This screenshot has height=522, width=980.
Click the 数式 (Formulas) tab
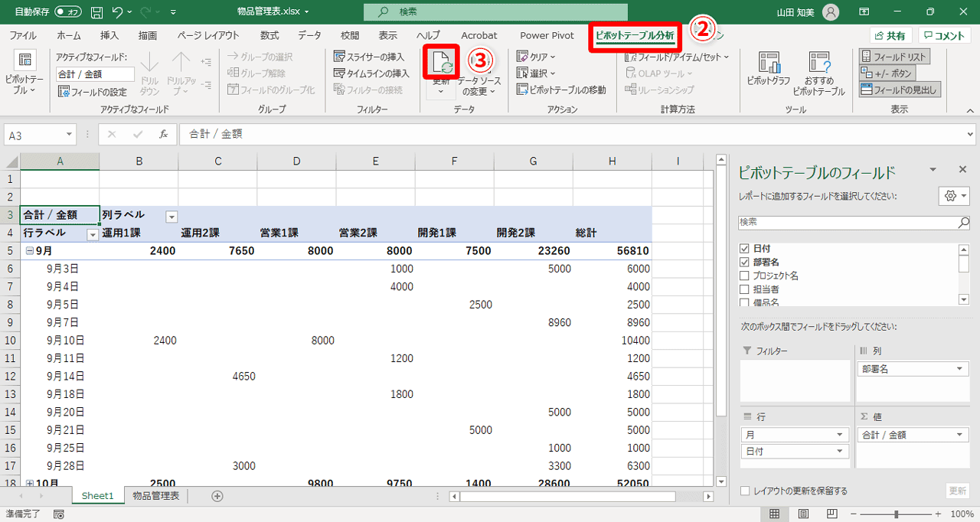pos(269,35)
